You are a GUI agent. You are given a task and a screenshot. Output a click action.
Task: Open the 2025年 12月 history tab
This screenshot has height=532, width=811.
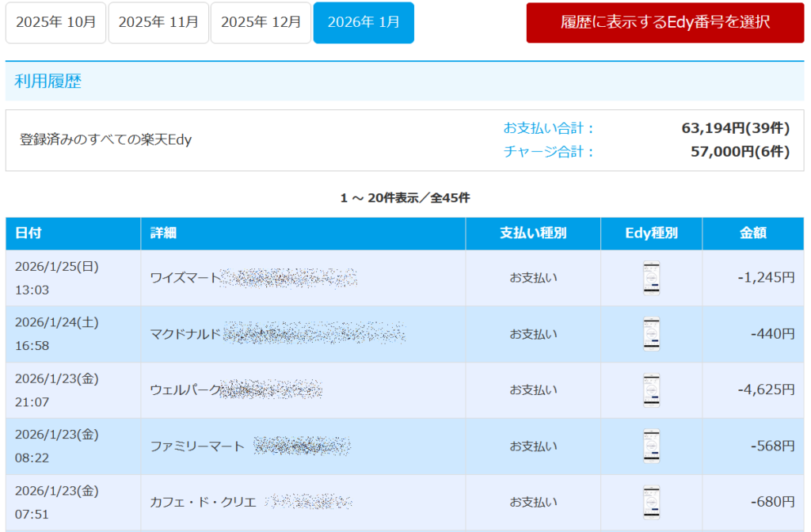coord(261,22)
